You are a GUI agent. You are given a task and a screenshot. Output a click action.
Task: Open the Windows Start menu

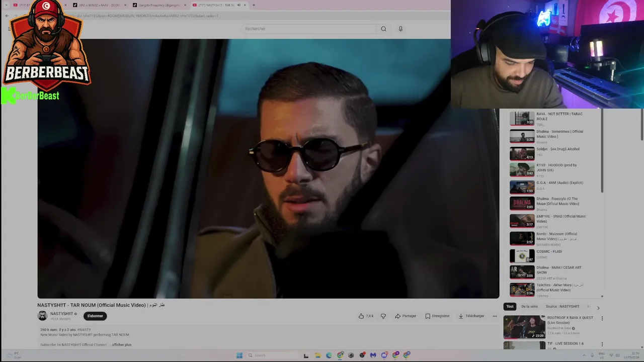(x=239, y=355)
